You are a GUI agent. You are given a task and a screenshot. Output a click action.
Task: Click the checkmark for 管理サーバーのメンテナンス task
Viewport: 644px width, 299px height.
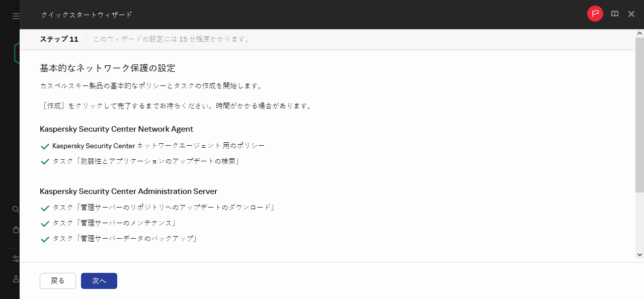[x=45, y=223]
